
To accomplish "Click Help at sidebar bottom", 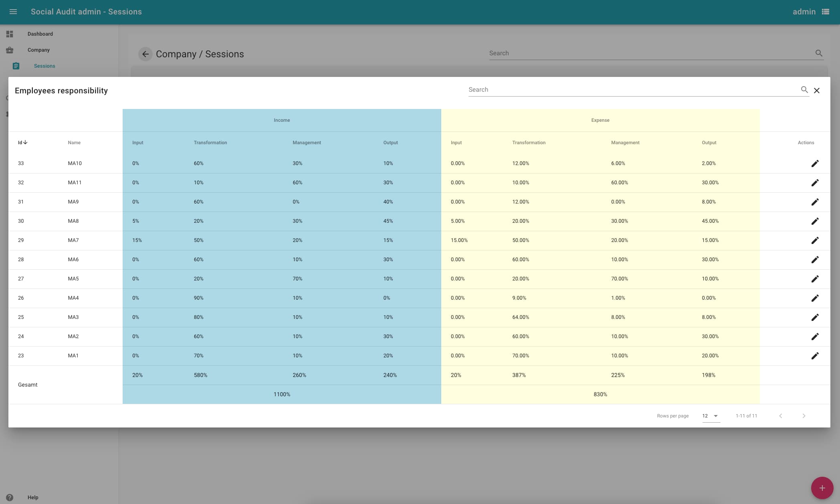I will pos(33,498).
